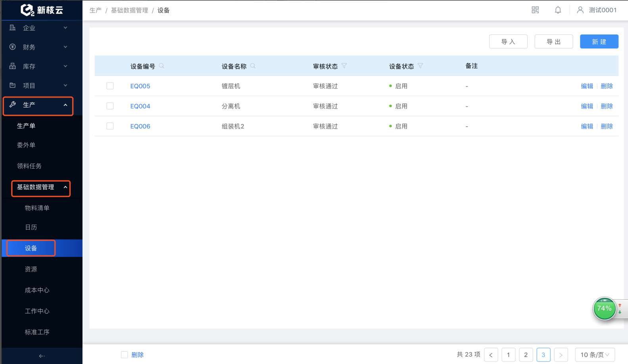This screenshot has height=364, width=628.
Task: Click the 导出 button
Action: (x=553, y=42)
